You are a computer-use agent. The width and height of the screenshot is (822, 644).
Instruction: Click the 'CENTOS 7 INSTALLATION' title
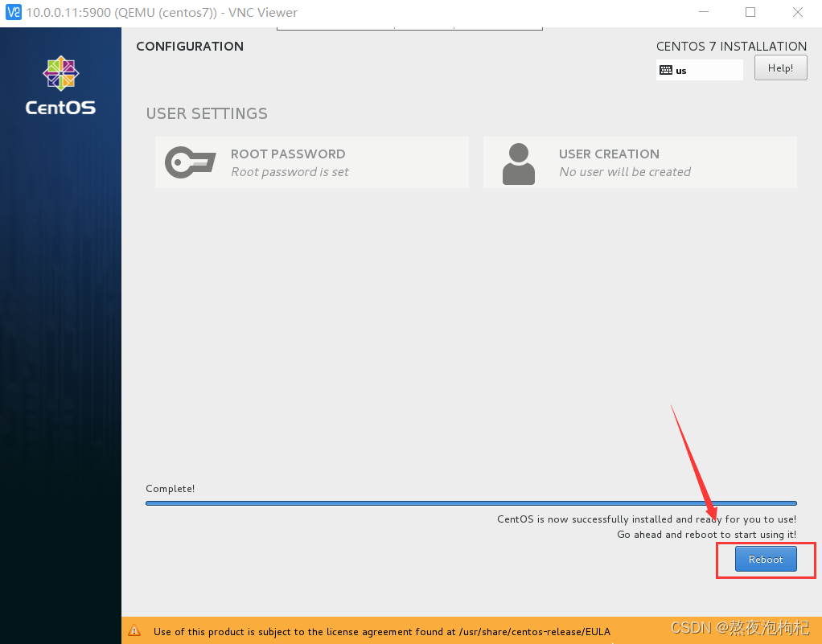click(731, 46)
